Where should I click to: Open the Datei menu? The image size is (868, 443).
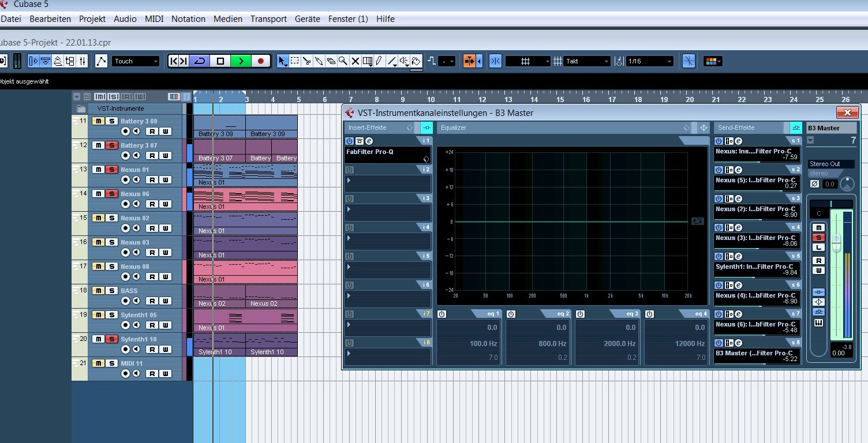tap(11, 19)
